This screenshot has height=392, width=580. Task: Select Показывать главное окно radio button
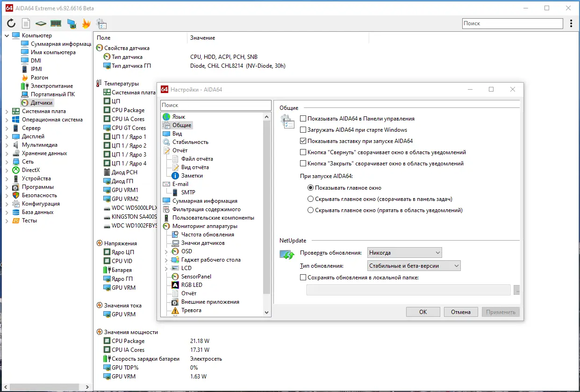pos(310,188)
